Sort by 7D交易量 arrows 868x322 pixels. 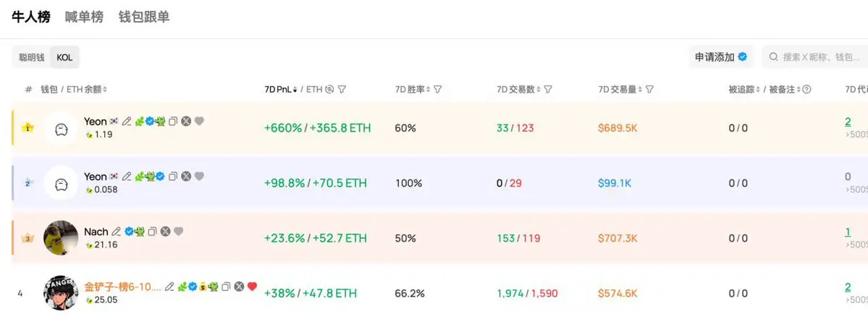(x=641, y=90)
